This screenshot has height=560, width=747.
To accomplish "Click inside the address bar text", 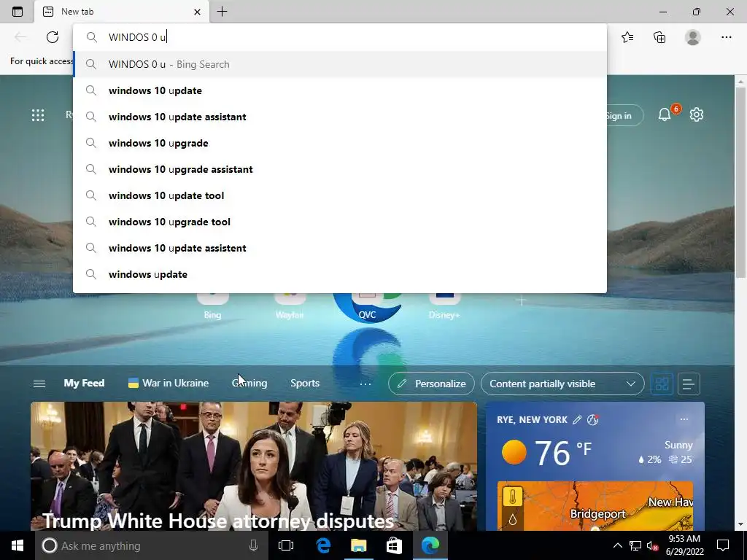I will point(340,37).
